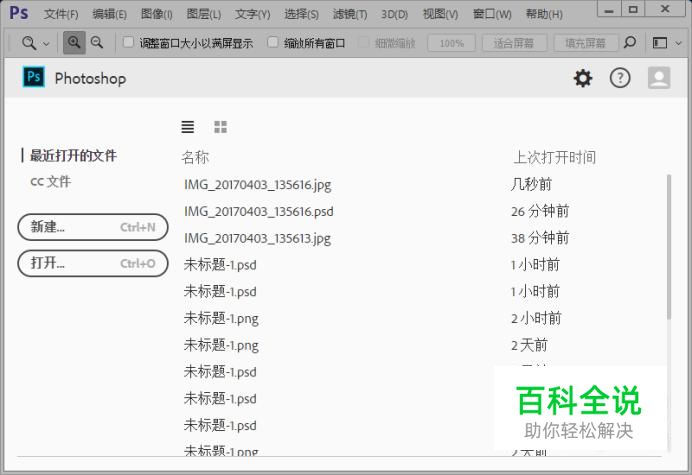Open the 图像(I) menu
The width and height of the screenshot is (692, 475).
click(157, 14)
